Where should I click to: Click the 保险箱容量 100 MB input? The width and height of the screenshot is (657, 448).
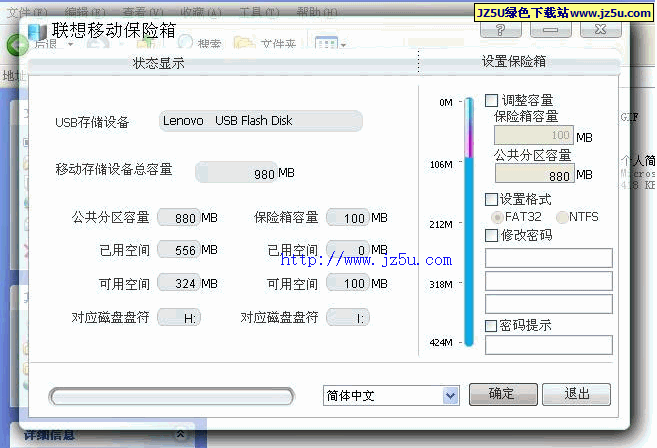(x=534, y=135)
